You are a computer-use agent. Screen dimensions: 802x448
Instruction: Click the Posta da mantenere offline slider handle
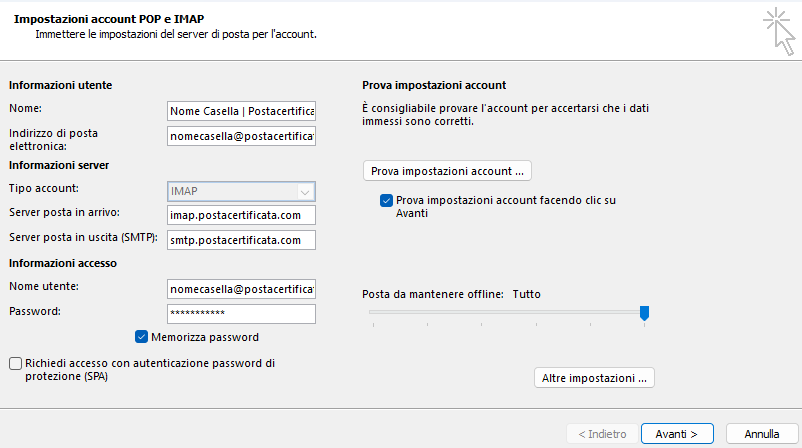[644, 312]
